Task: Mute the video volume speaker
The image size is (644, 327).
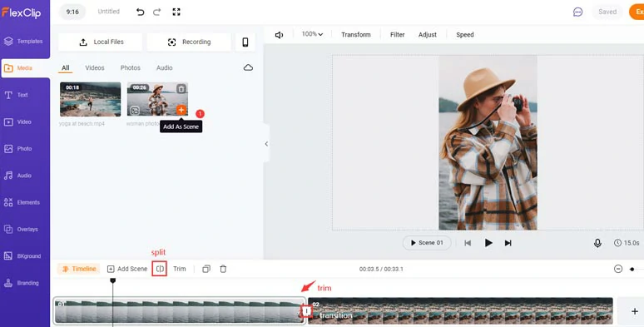Action: coord(279,35)
